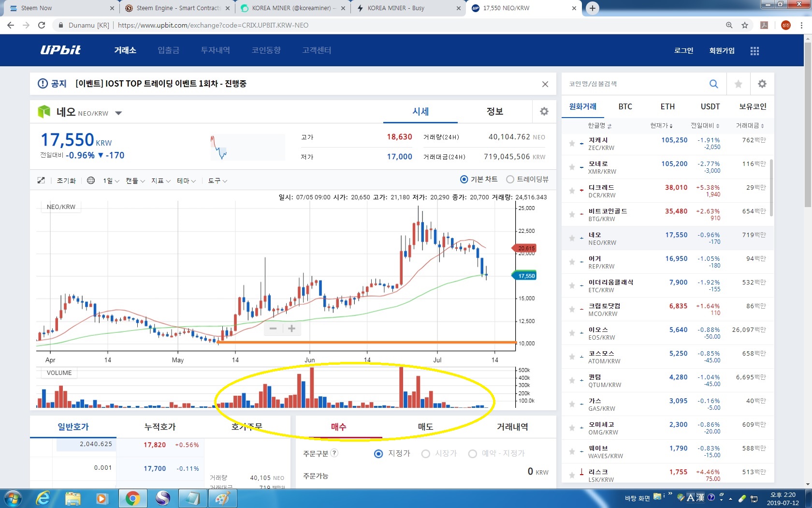Switch to the BTC market tab
The height and width of the screenshot is (508, 812).
[x=625, y=106]
